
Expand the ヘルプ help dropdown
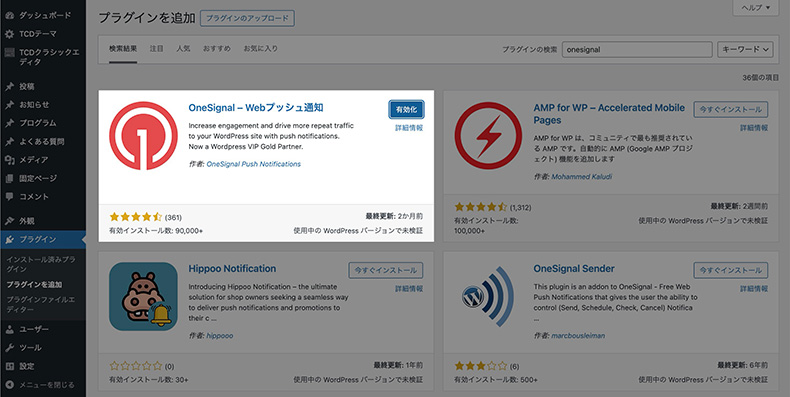coord(756,8)
